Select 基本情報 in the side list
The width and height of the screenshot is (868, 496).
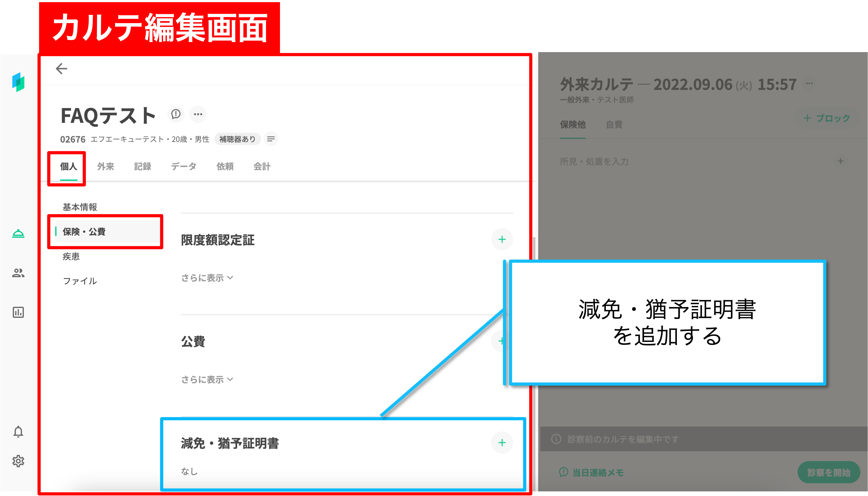point(80,207)
